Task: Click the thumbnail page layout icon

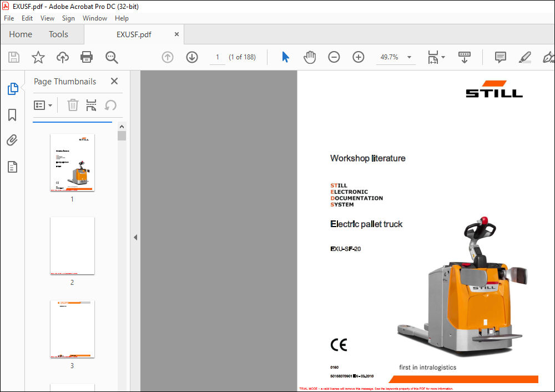Action: pyautogui.click(x=92, y=105)
